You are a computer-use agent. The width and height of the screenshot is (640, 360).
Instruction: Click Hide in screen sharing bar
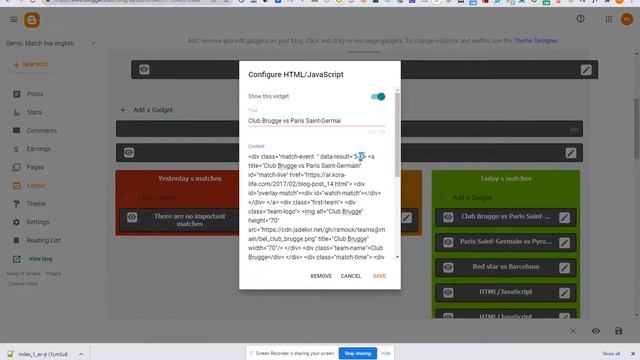(386, 353)
